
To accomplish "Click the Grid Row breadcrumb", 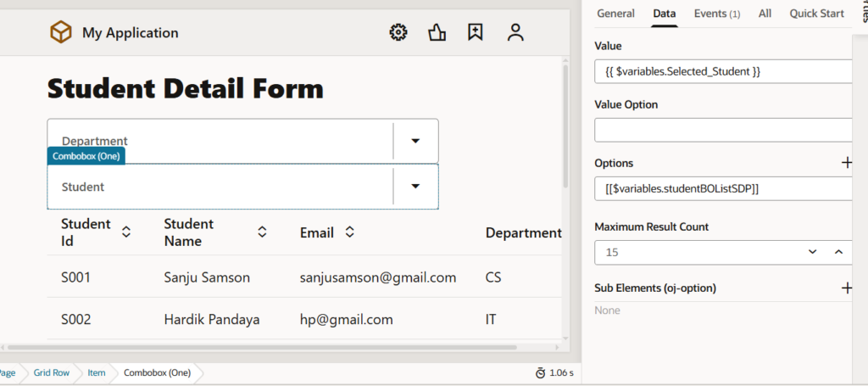I will click(x=52, y=372).
